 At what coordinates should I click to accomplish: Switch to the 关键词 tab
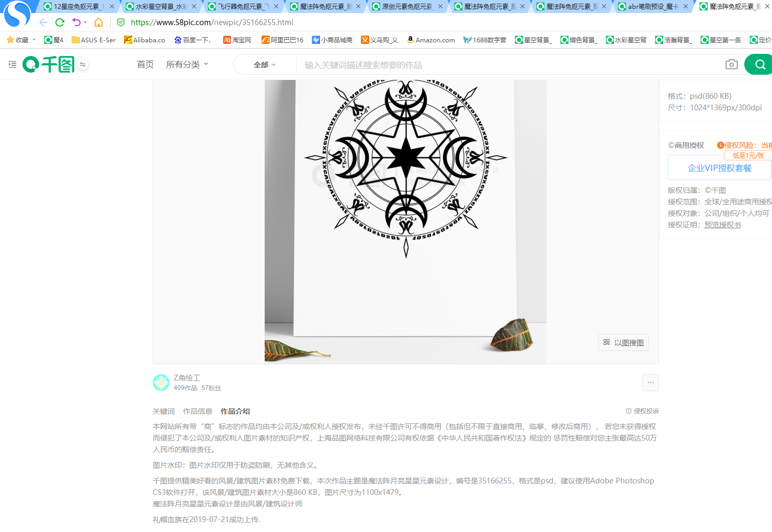(x=164, y=411)
